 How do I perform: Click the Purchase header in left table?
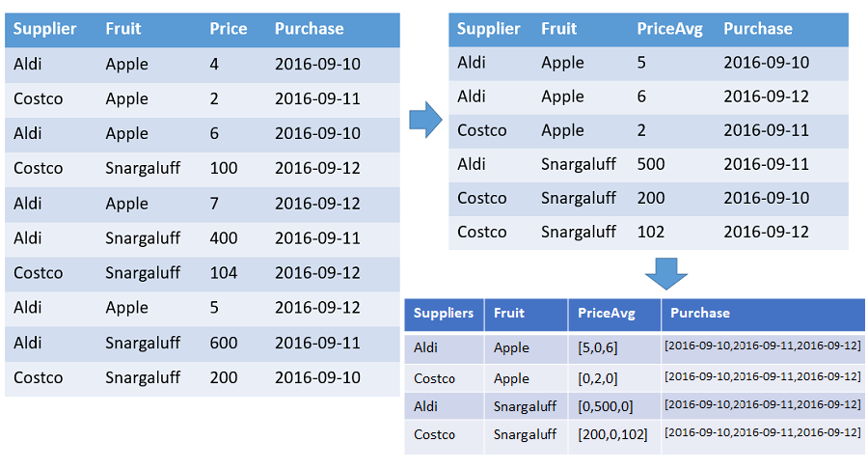point(309,29)
